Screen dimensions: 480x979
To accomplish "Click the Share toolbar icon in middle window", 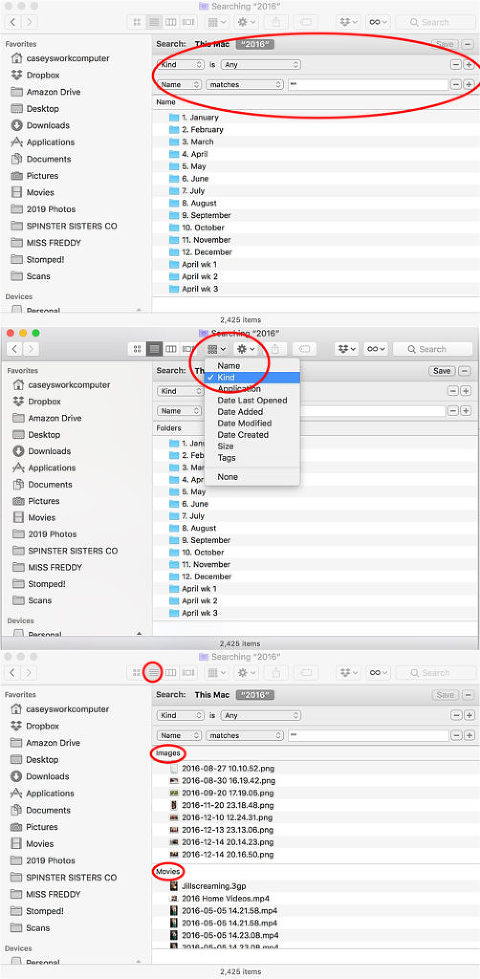I will click(276, 349).
